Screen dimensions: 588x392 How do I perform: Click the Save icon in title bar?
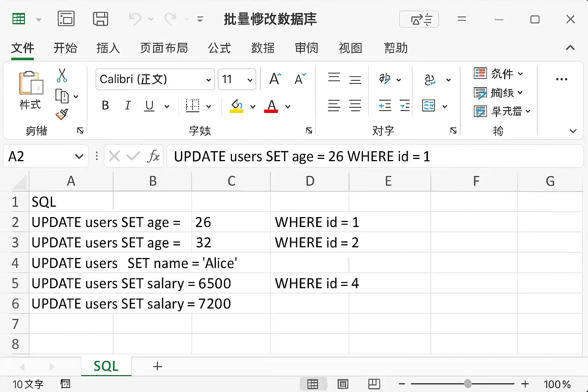click(x=101, y=19)
